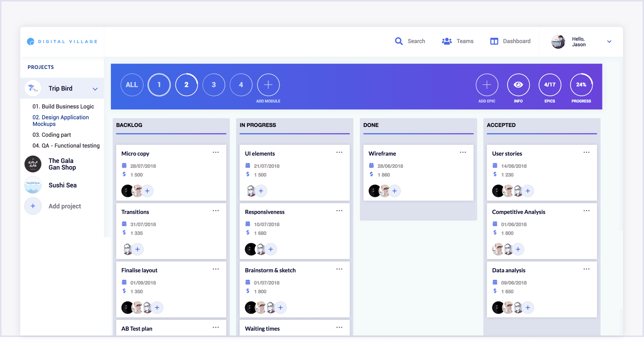
Task: Switch to module 3
Action: (x=214, y=85)
